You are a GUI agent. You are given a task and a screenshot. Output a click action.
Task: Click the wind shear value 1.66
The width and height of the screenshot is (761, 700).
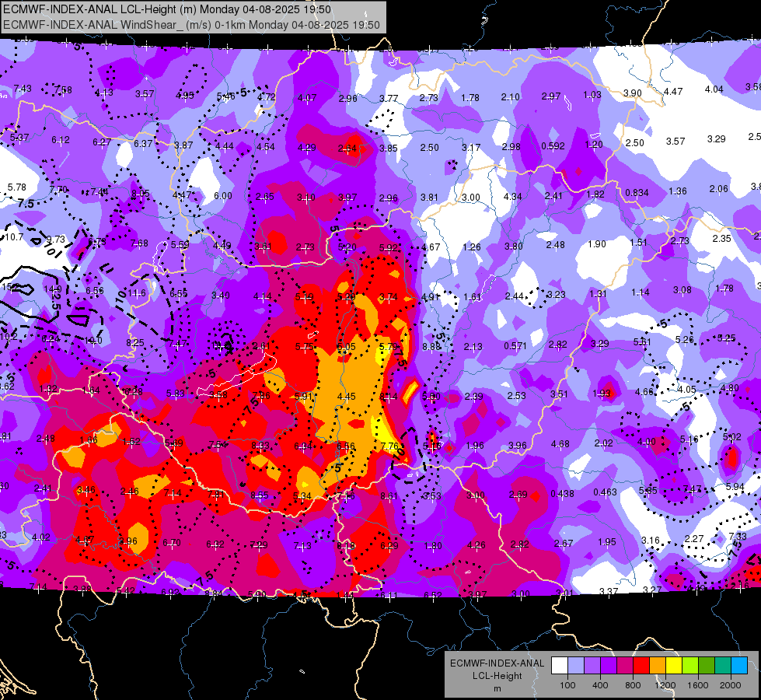point(89,440)
